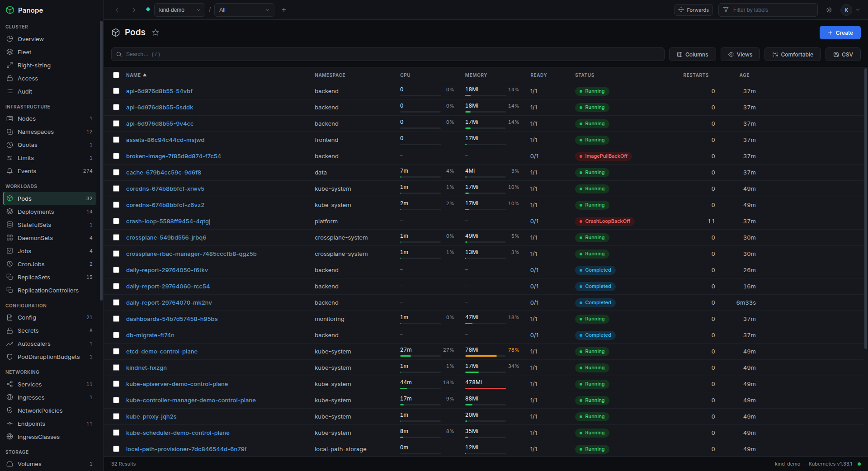Open the Jobs icon item
This screenshot has width=868, height=471.
9,251
